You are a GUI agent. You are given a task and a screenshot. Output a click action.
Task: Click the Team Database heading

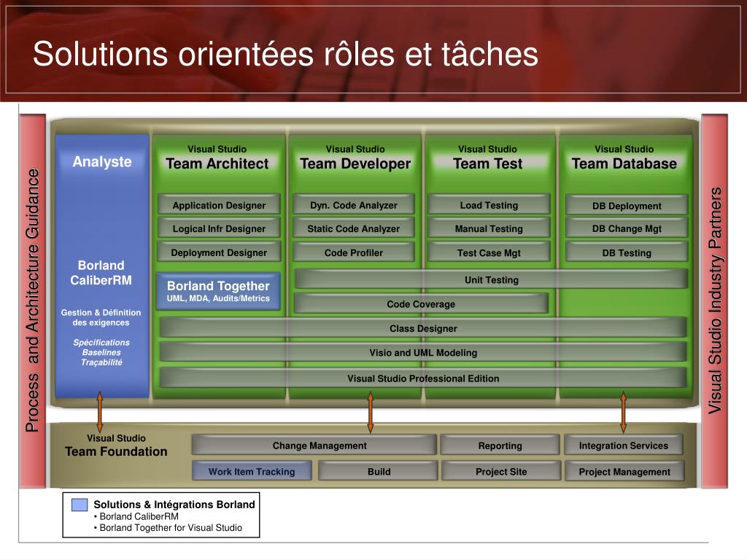tap(624, 163)
